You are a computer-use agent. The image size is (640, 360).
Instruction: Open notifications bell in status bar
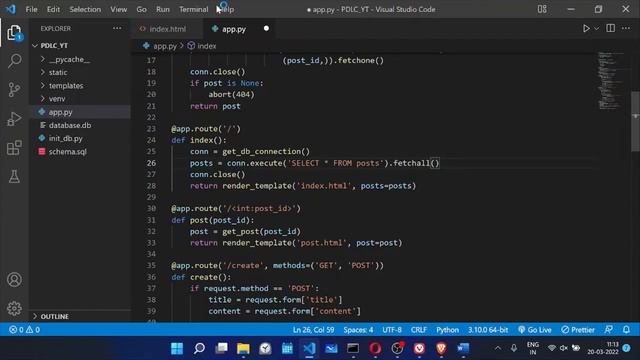[626, 329]
